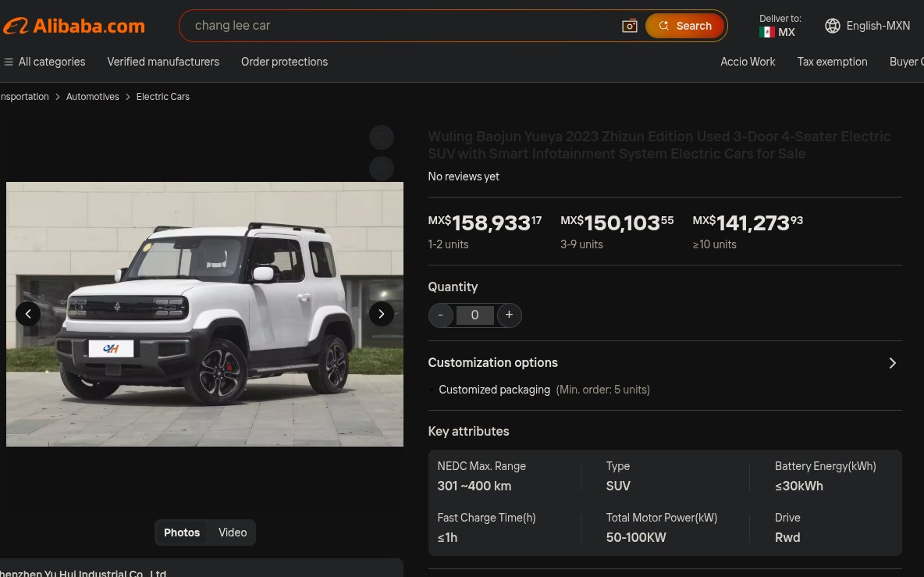Open Shenzhen Yu Hui Industrial Co. supplier link
The width and height of the screenshot is (924, 577).
(83, 573)
